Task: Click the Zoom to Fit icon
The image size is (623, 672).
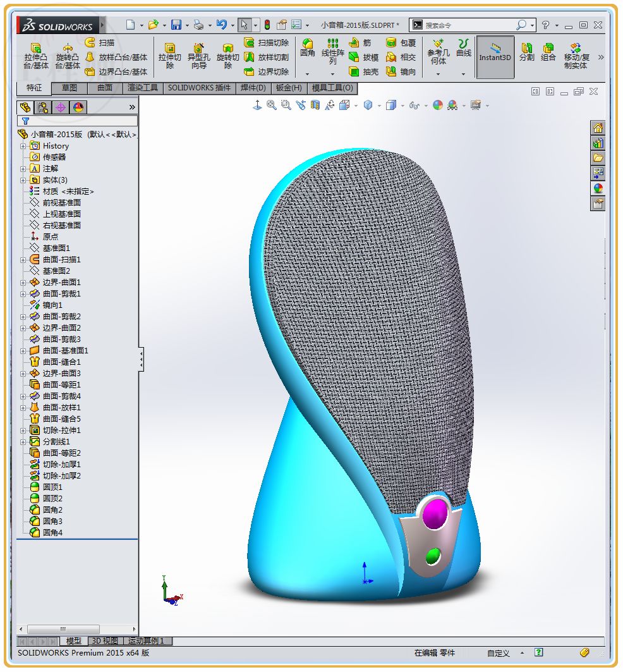Action: point(272,107)
